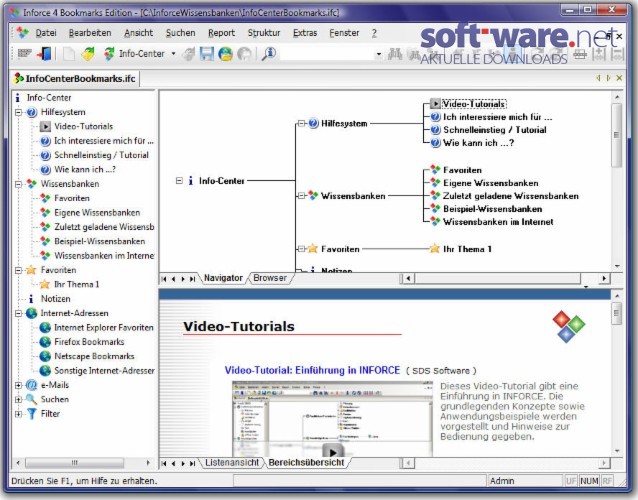Click the exit door toolbar icon

[44, 53]
